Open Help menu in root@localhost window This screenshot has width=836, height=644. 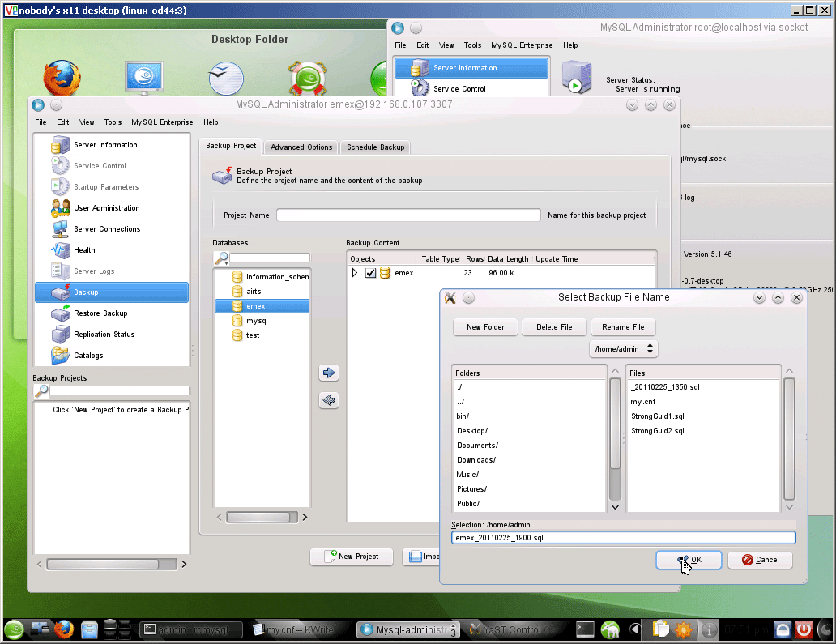[570, 45]
